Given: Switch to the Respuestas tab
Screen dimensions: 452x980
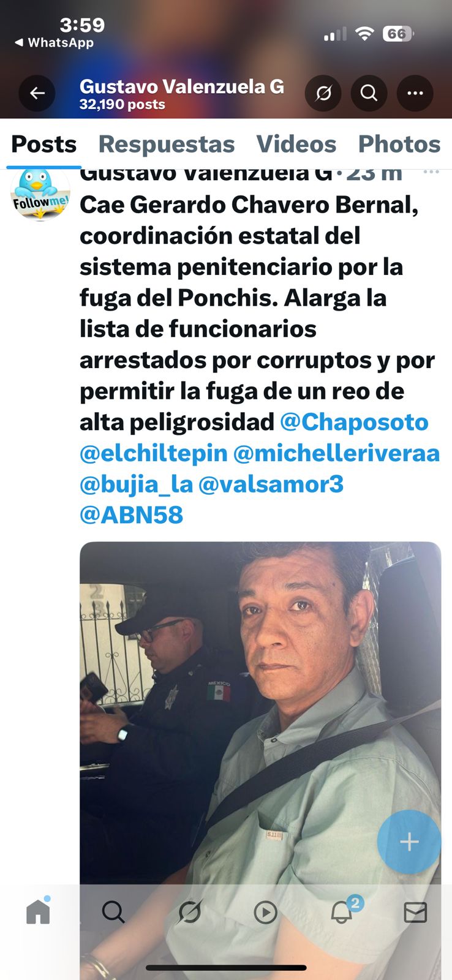Looking at the screenshot, I should (x=167, y=144).
